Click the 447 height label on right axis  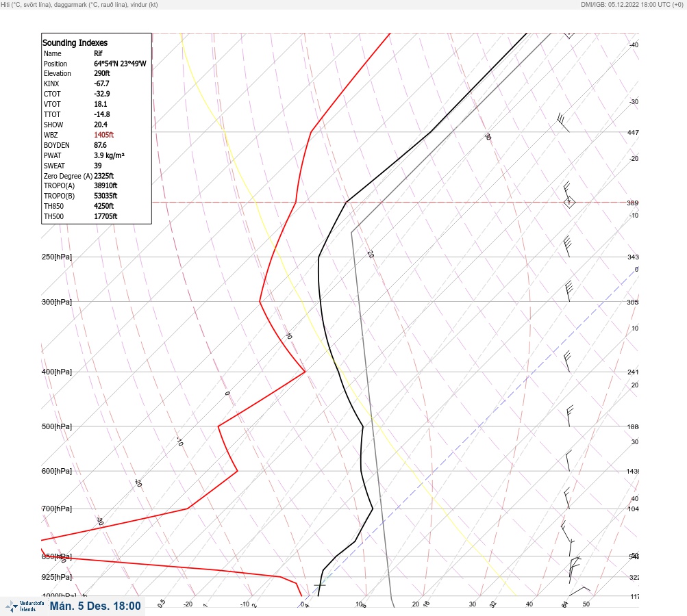point(633,132)
